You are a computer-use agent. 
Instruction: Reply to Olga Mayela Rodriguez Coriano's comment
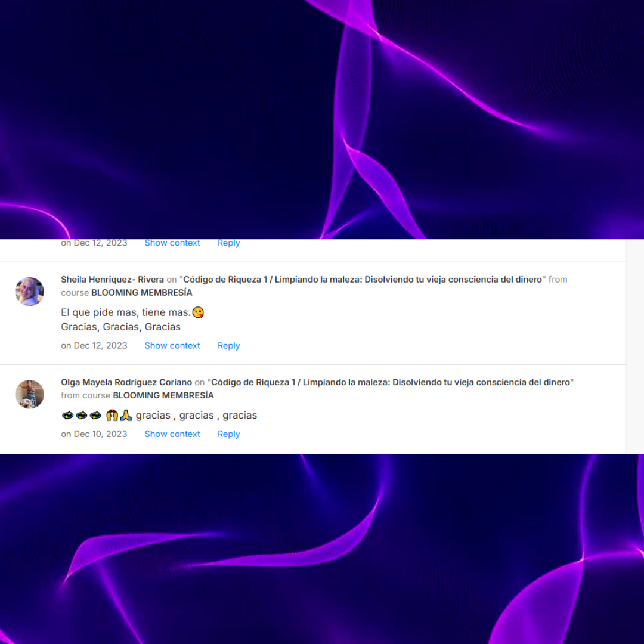[228, 434]
